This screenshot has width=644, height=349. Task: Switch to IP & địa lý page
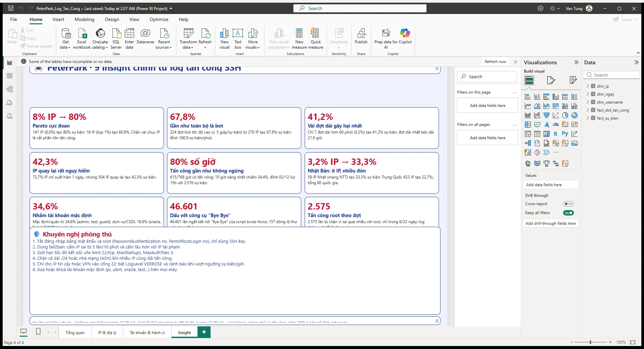click(107, 332)
